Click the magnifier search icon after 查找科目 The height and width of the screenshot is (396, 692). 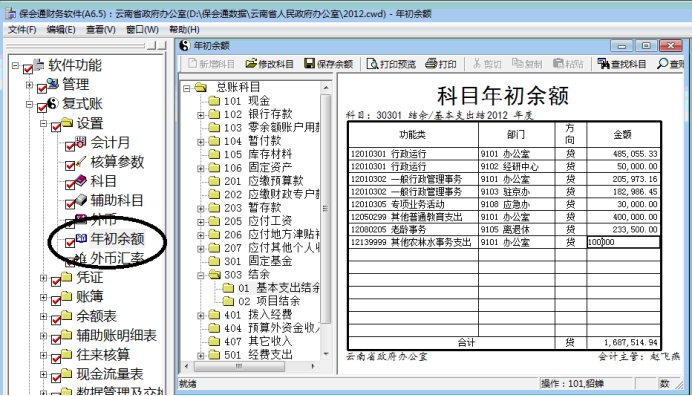coord(662,64)
